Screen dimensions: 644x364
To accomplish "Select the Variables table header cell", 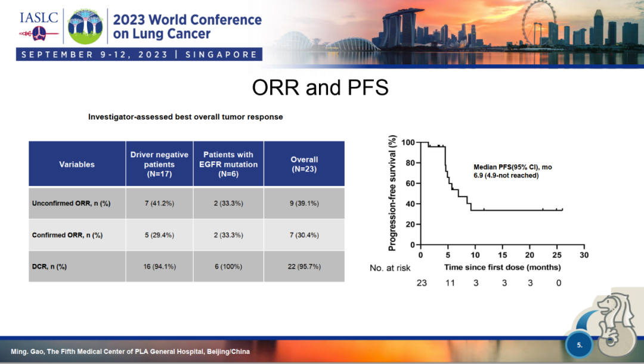I will point(77,164).
